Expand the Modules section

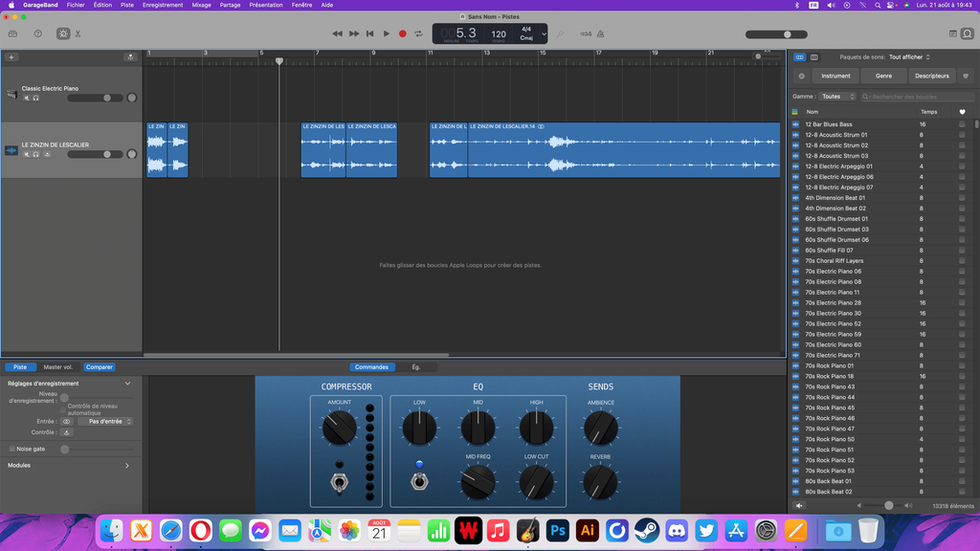[x=127, y=466]
